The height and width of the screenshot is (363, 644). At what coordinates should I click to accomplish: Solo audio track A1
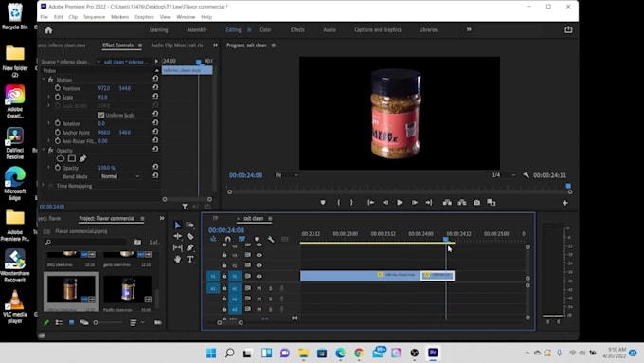coord(271,288)
